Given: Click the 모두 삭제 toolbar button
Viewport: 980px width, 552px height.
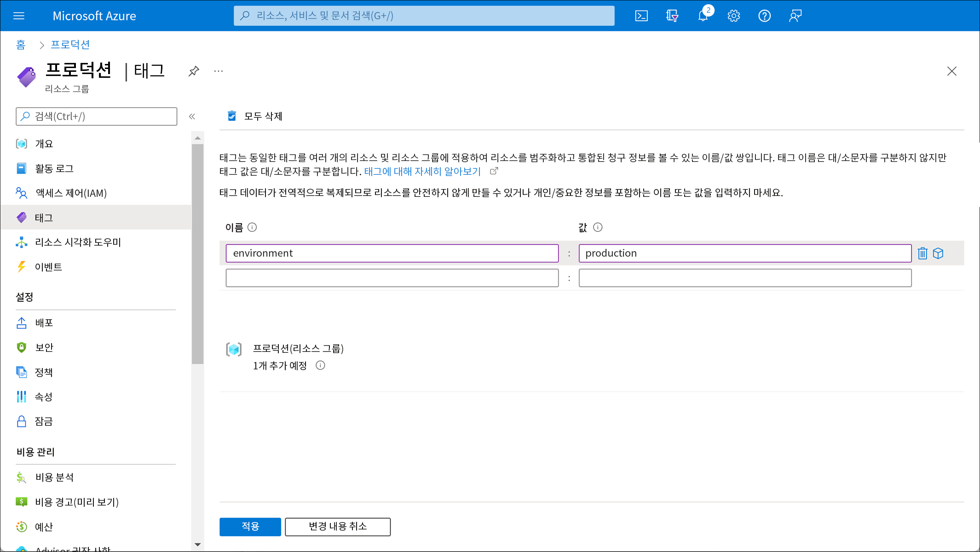Looking at the screenshot, I should click(255, 116).
